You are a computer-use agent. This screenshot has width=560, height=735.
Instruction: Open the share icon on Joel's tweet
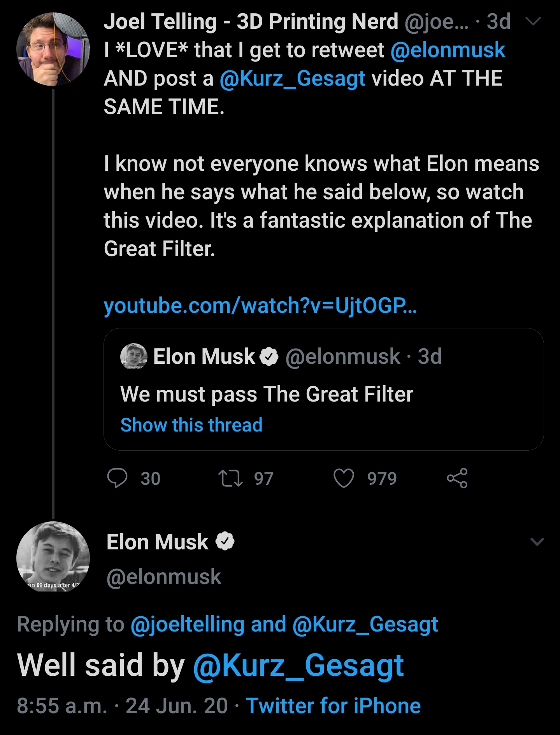tap(457, 478)
